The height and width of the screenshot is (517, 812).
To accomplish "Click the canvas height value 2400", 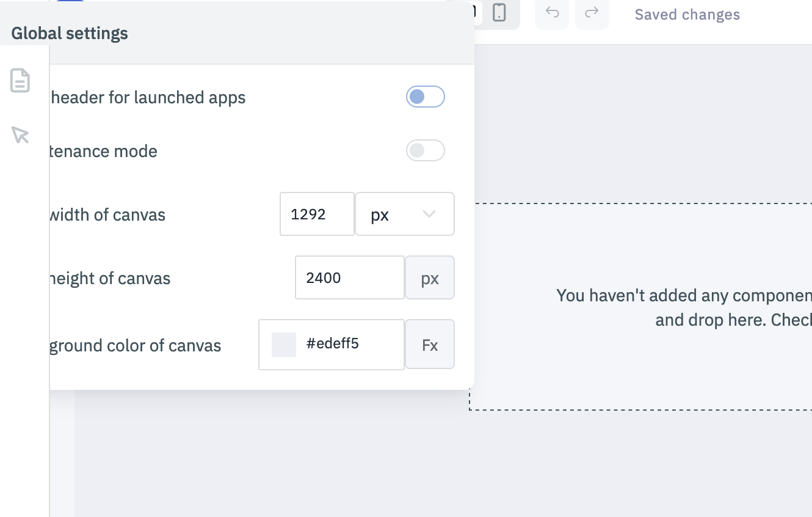I will tap(349, 277).
